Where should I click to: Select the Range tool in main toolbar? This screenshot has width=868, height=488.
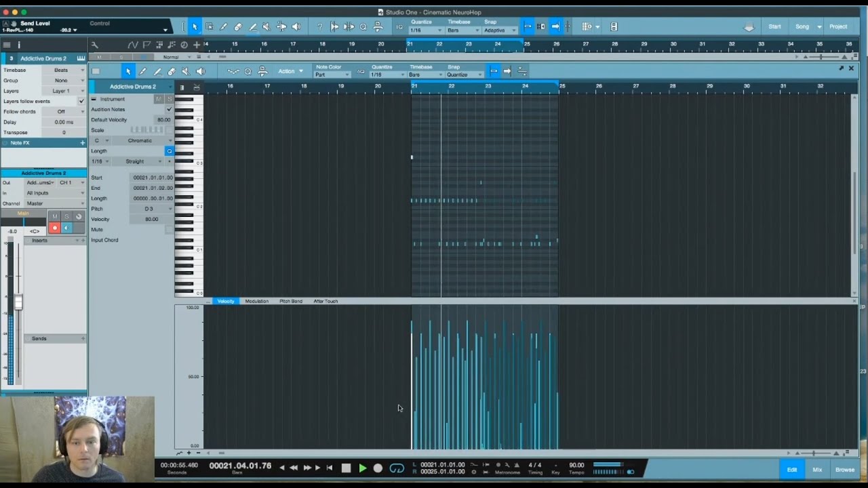[209, 26]
